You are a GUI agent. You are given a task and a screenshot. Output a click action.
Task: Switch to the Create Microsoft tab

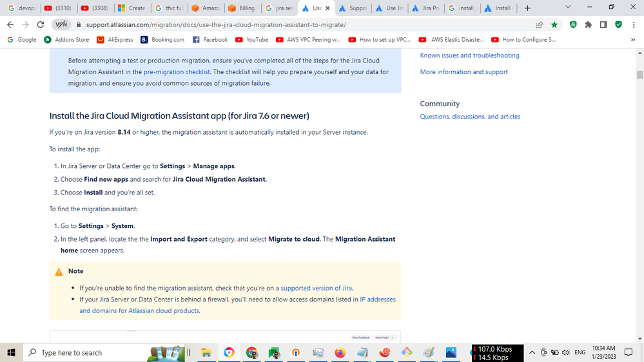tap(132, 8)
